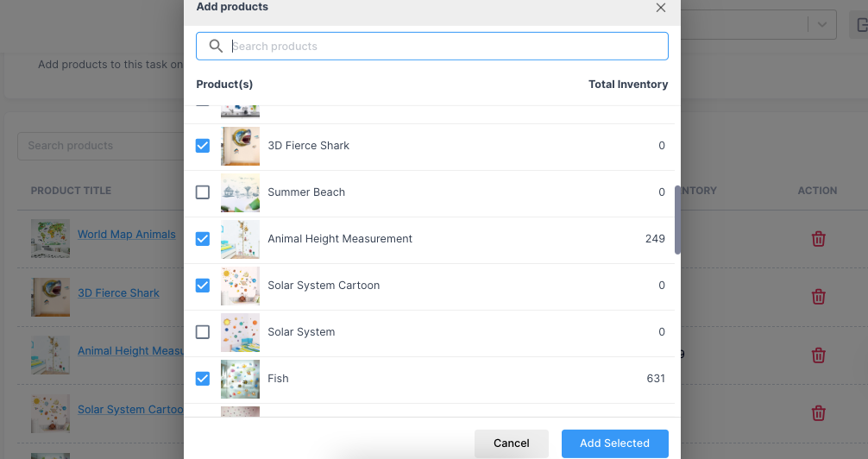Image resolution: width=868 pixels, height=459 pixels.
Task: Delete Animal Height Measurement row trash icon
Action: coord(818,355)
